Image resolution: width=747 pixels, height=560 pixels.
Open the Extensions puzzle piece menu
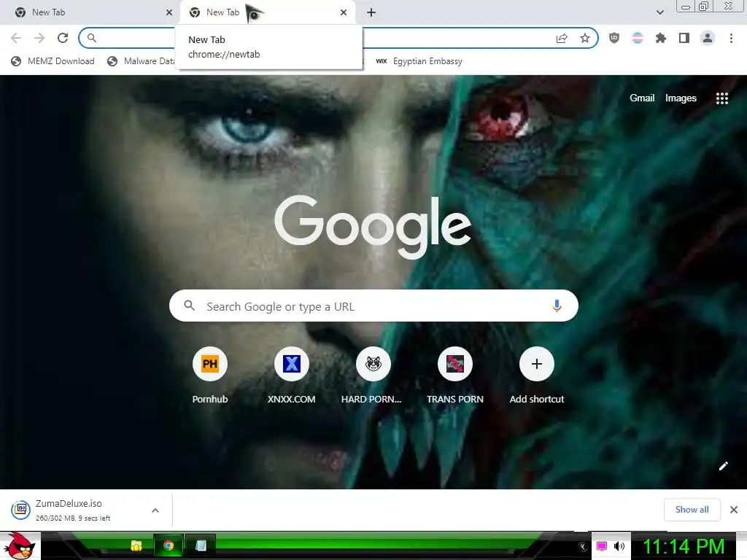(661, 38)
